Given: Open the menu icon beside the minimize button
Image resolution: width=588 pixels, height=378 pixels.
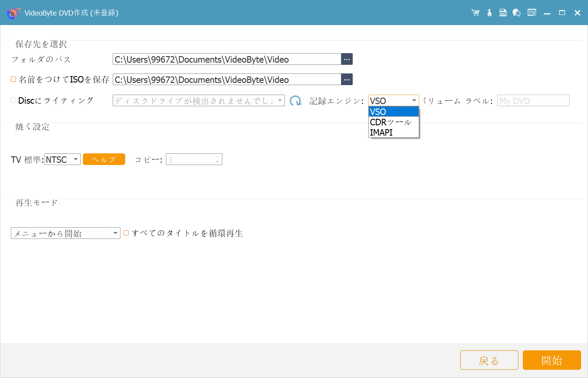Looking at the screenshot, I should click(x=532, y=13).
